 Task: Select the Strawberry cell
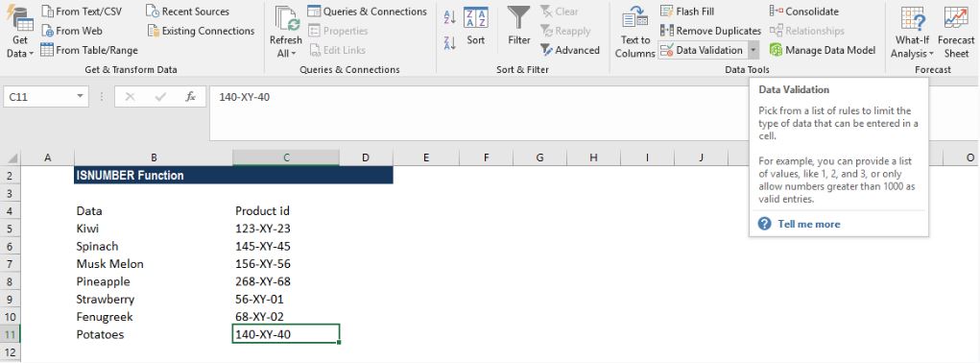tap(154, 300)
